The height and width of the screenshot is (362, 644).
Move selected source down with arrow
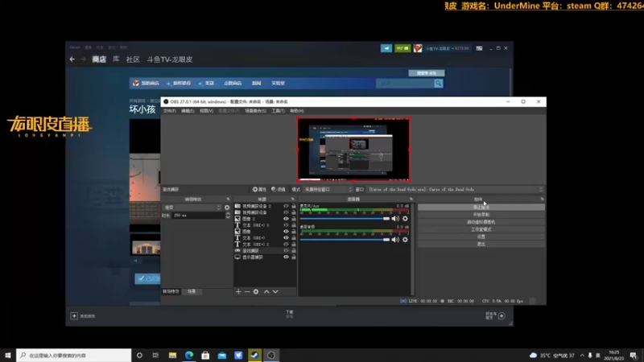pyautogui.click(x=275, y=291)
